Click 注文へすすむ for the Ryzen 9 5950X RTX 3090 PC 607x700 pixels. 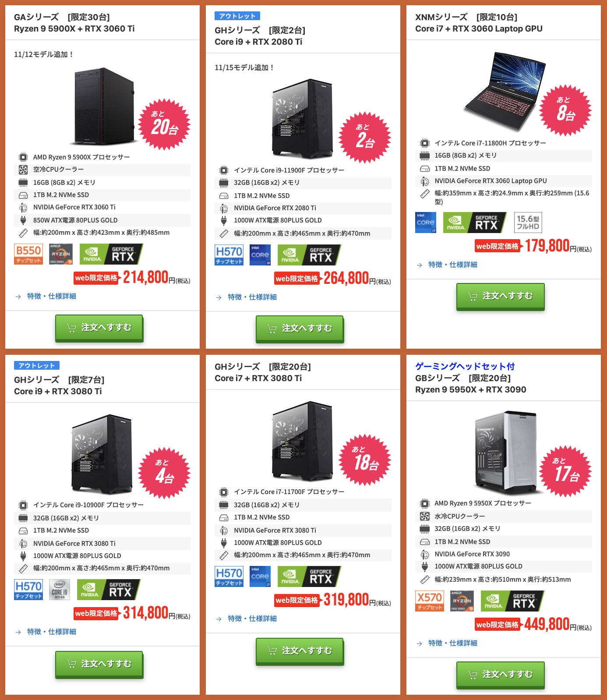pos(501,675)
